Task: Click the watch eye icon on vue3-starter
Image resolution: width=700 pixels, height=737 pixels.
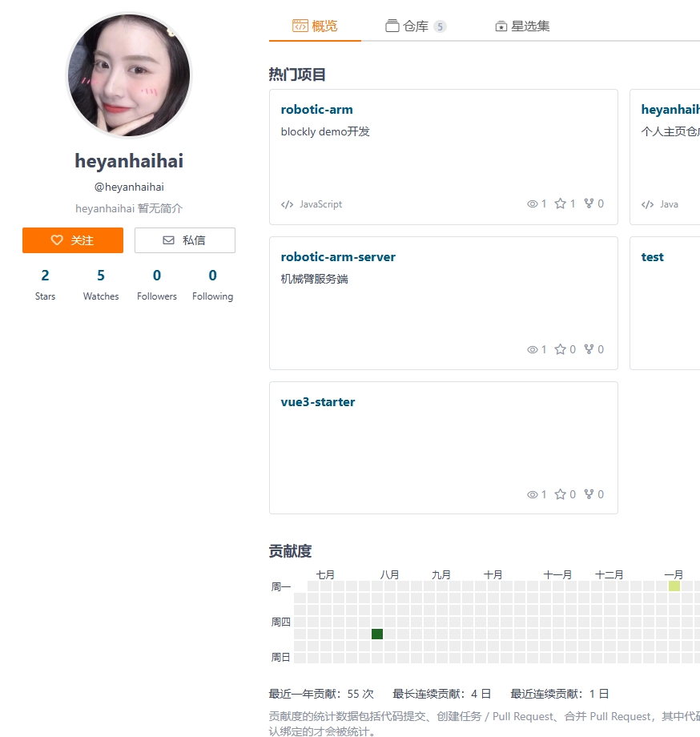Action: (533, 494)
